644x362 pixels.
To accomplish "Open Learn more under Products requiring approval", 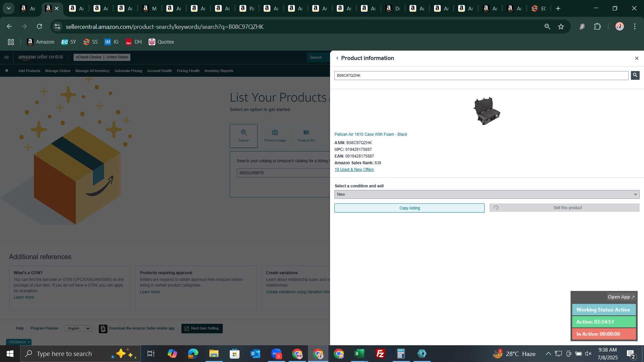I will (x=150, y=292).
